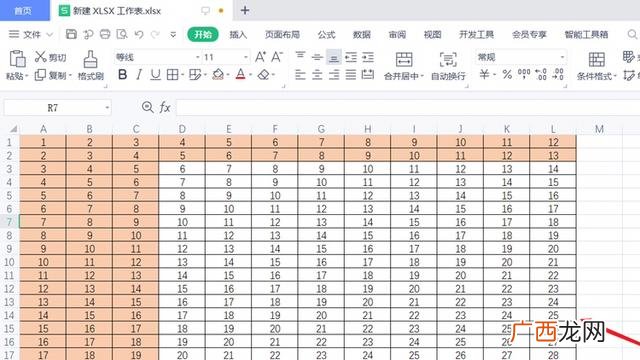The width and height of the screenshot is (640, 360).
Task: Apply percent style with % icon
Action: (507, 74)
